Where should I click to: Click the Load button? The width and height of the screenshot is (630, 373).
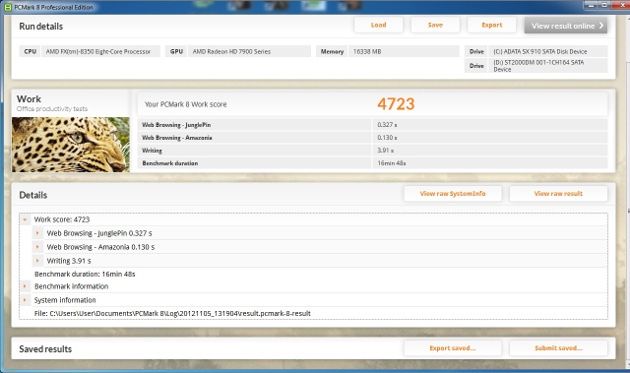click(x=378, y=25)
